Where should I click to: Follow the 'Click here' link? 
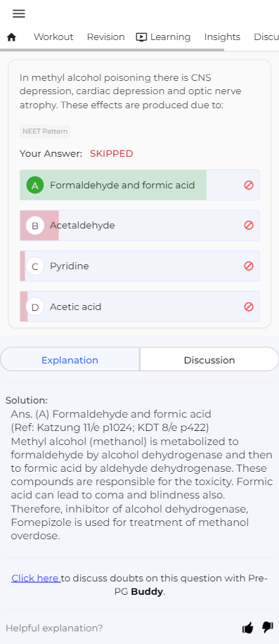click(x=35, y=579)
